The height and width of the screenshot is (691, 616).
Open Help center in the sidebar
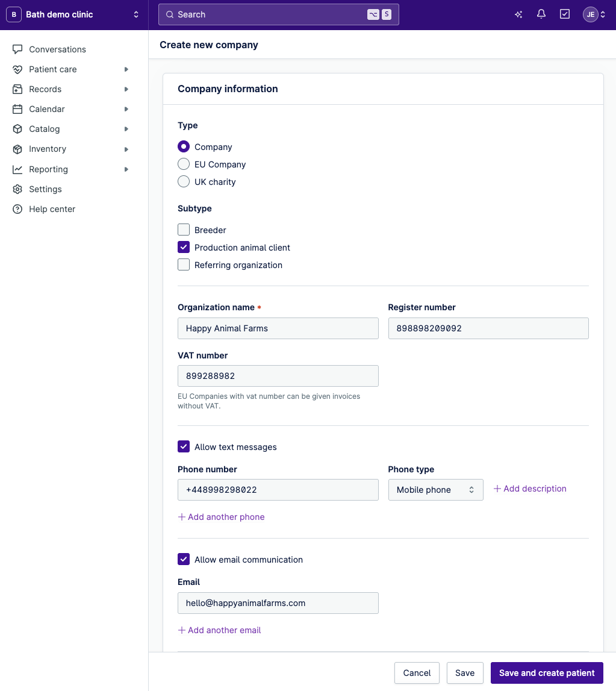coord(52,209)
